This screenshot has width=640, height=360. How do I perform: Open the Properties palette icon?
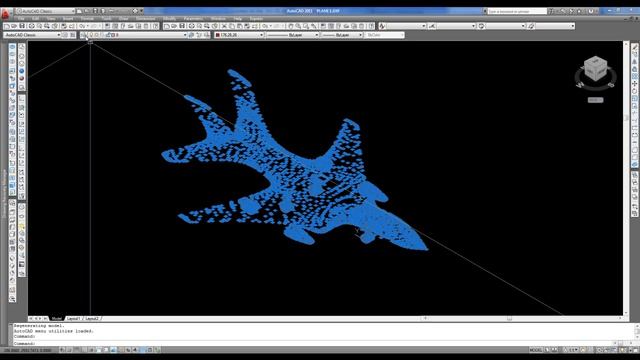(x=322, y=26)
